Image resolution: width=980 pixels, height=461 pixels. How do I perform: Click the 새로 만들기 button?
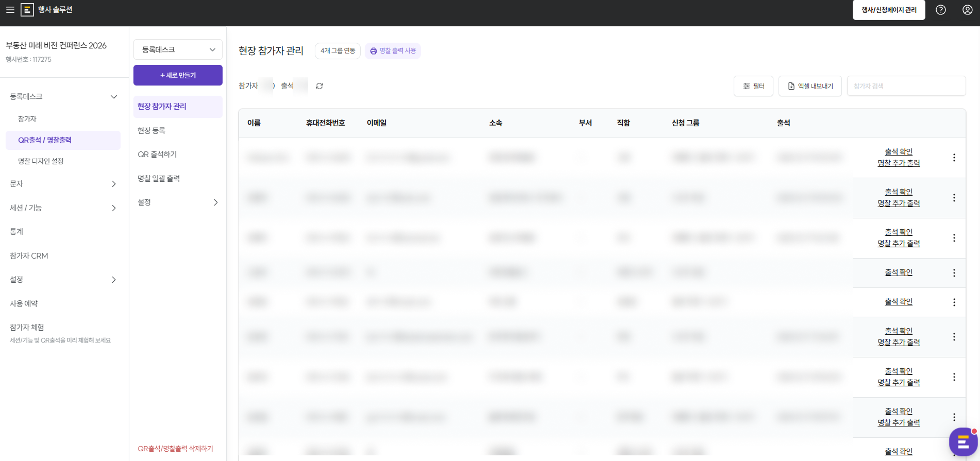point(178,75)
